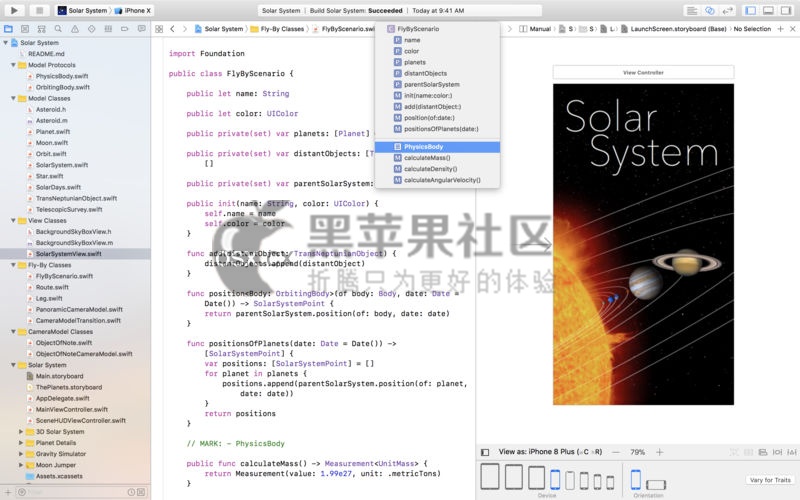
Task: Open the Source Control navigator
Action: (x=25, y=29)
